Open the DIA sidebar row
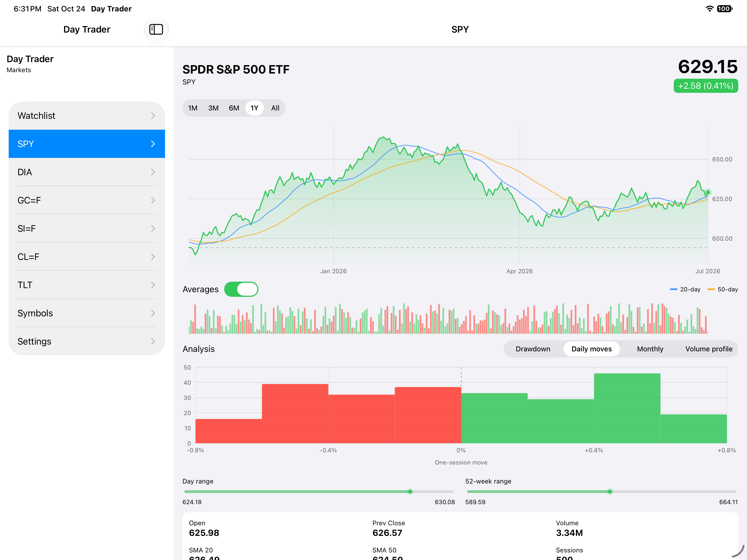Viewport: 747px width, 560px height. (x=87, y=172)
